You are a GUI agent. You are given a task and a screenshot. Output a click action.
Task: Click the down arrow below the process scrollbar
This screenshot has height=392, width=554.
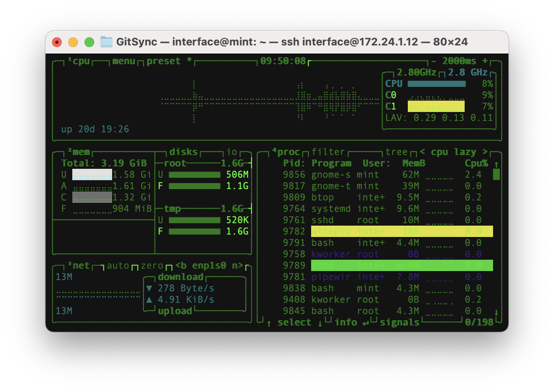[x=496, y=312]
